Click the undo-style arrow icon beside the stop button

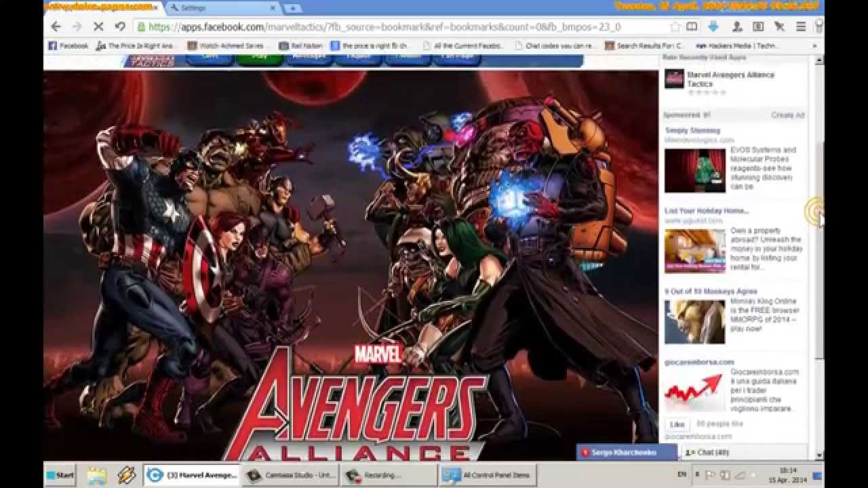coord(120,26)
